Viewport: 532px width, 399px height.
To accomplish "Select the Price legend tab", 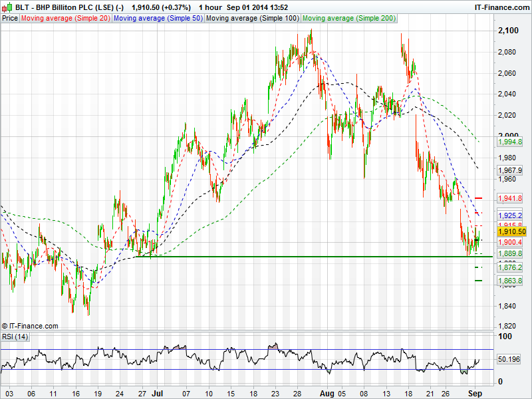I will click(x=10, y=18).
